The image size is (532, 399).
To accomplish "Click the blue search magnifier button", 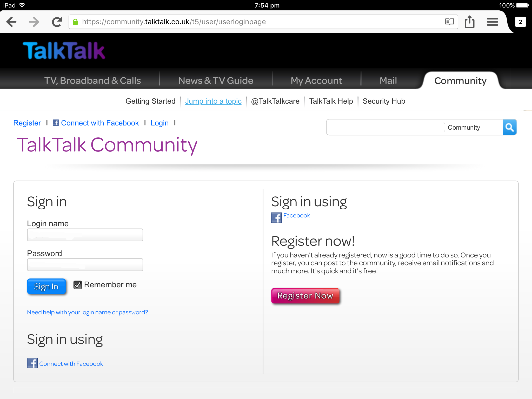I will pos(509,127).
